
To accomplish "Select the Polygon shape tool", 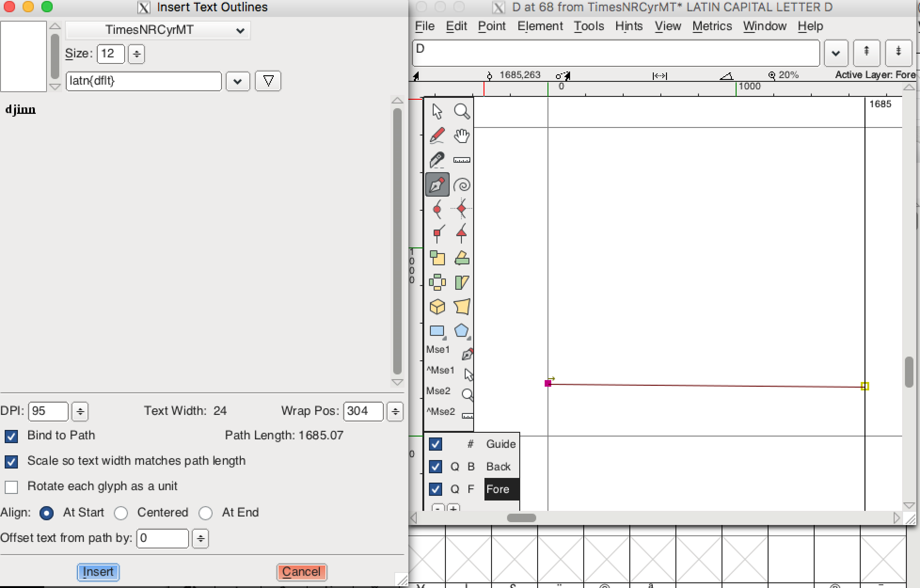I will (462, 331).
